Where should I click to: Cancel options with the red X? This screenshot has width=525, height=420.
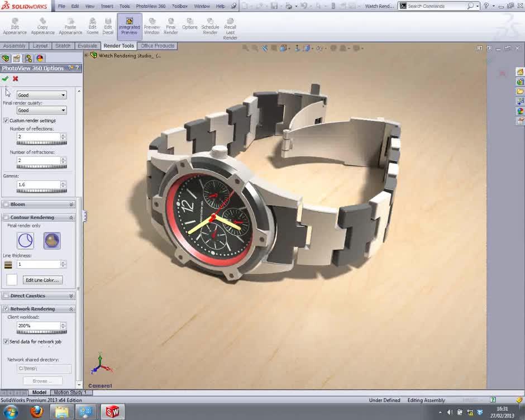tap(16, 79)
